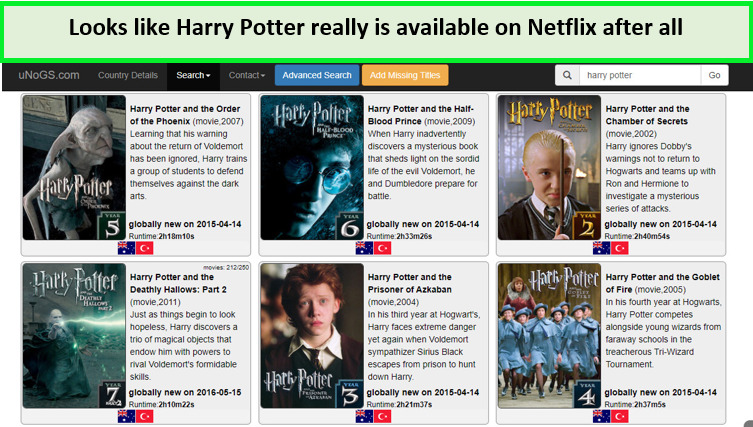Open the uNoGS.com home link
The height and width of the screenshot is (427, 753).
(x=49, y=75)
